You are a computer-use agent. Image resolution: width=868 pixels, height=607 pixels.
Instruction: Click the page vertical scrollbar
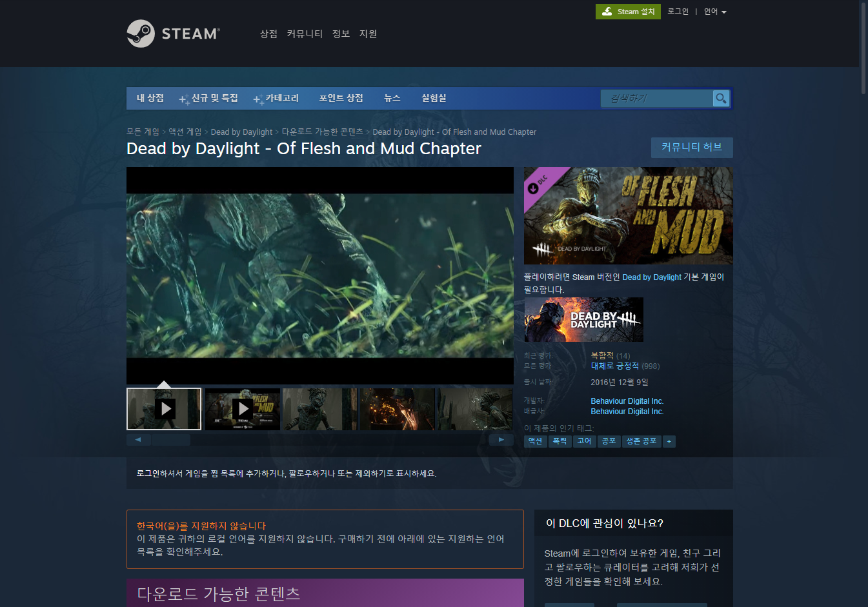coord(863,48)
